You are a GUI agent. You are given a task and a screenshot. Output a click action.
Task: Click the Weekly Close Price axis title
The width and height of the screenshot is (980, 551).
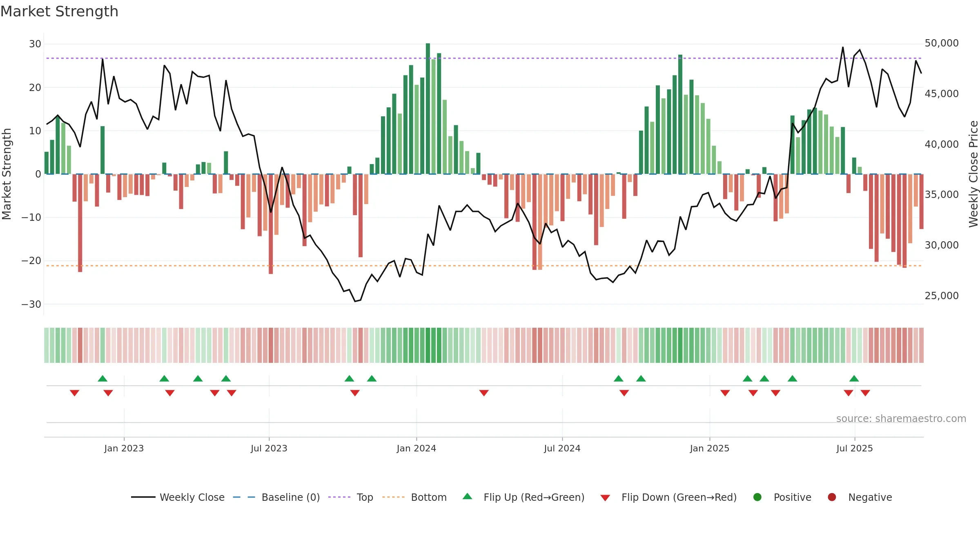pos(973,174)
